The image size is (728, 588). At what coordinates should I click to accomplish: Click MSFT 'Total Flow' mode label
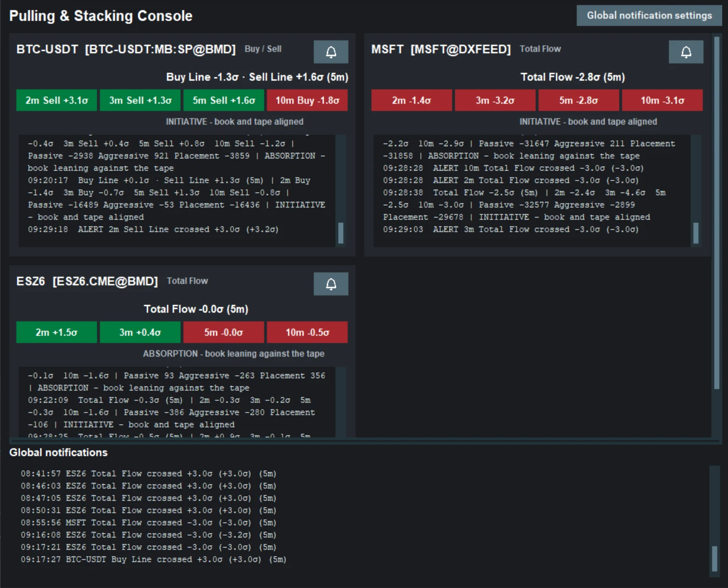point(540,49)
